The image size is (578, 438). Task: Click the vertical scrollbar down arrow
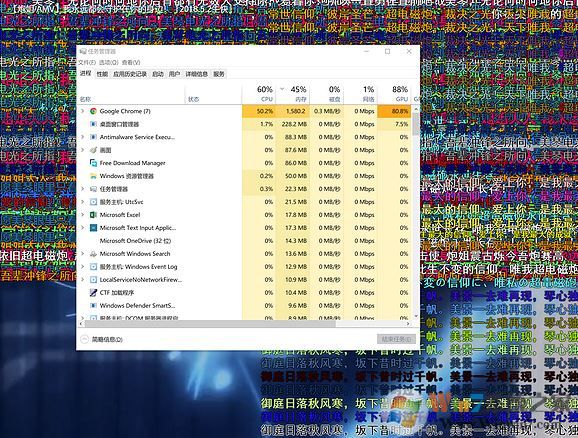[416, 316]
